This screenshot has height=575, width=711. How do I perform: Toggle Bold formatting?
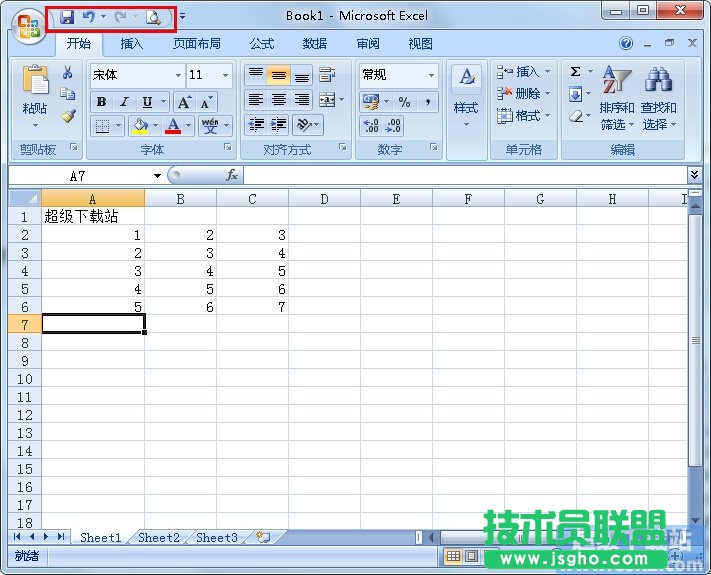pos(101,102)
